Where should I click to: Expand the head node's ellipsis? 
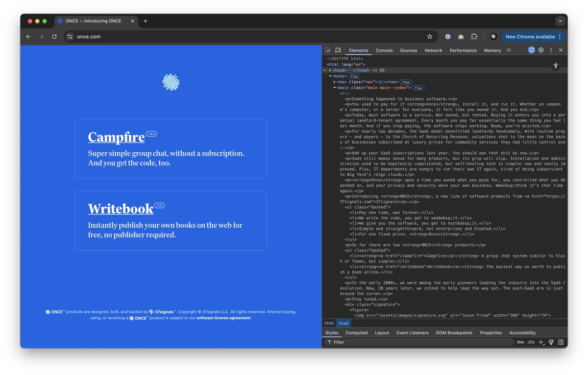[x=350, y=70]
